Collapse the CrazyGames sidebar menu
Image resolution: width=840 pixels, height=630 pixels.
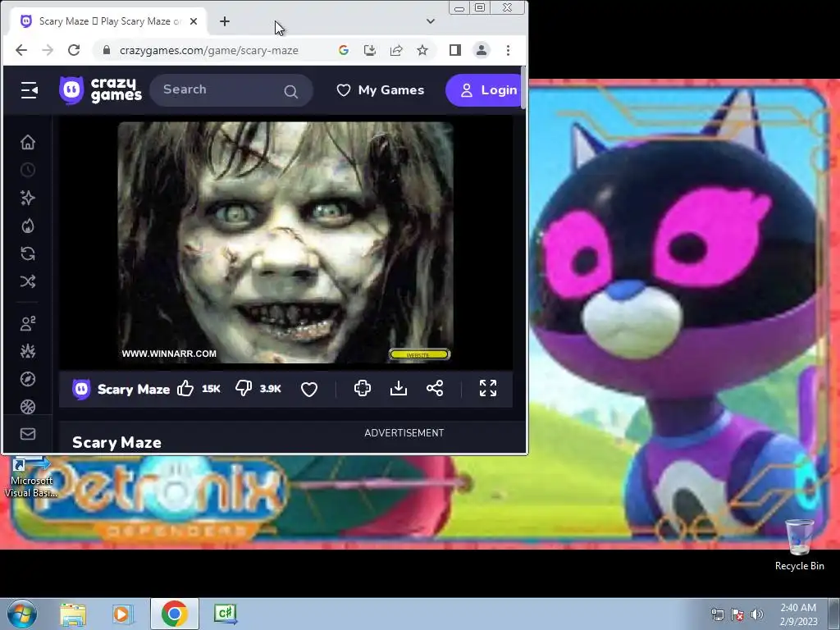29,90
